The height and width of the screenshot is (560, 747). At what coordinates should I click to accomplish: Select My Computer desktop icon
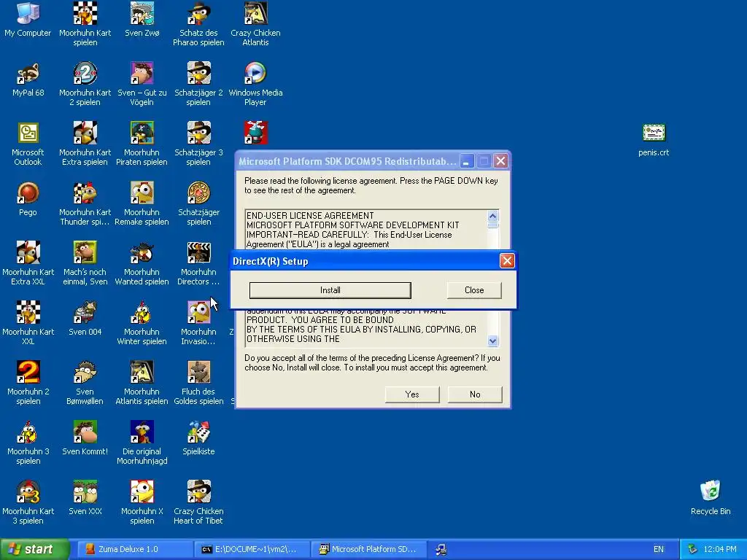coord(28,19)
